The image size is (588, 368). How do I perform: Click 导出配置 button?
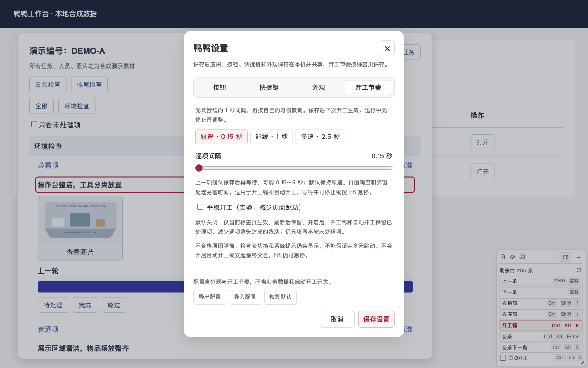(x=209, y=297)
